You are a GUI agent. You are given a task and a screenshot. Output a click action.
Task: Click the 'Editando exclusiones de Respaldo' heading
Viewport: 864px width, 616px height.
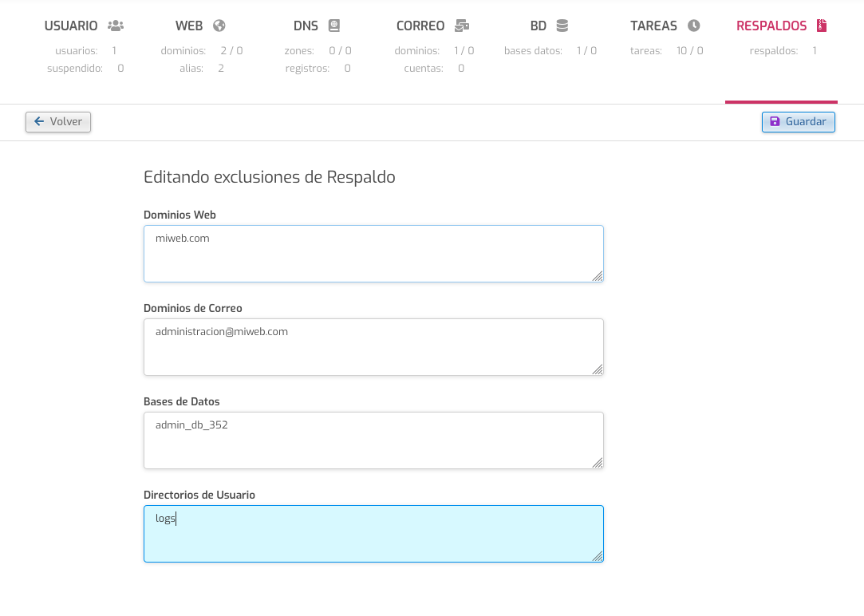[x=270, y=177]
